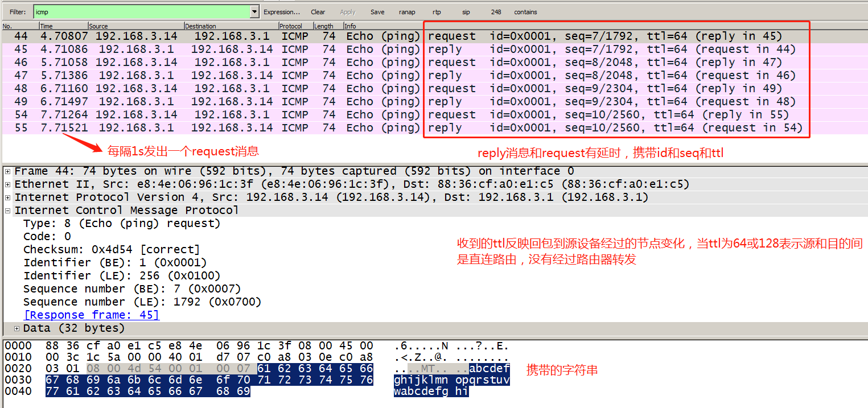Sort packet list by Length column
The height and width of the screenshot is (408, 868).
coord(328,26)
